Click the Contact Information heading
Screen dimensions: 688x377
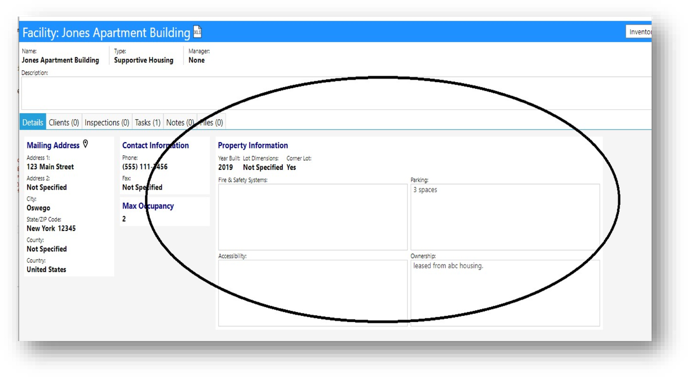155,145
